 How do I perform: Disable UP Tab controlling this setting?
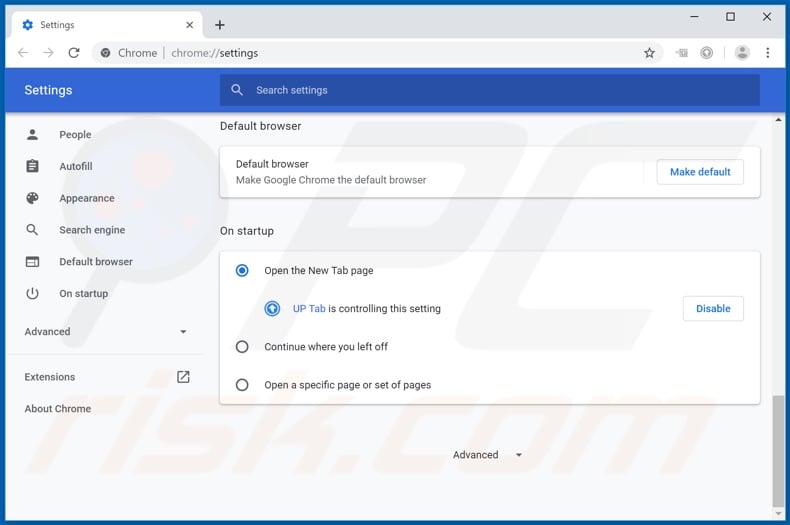713,308
